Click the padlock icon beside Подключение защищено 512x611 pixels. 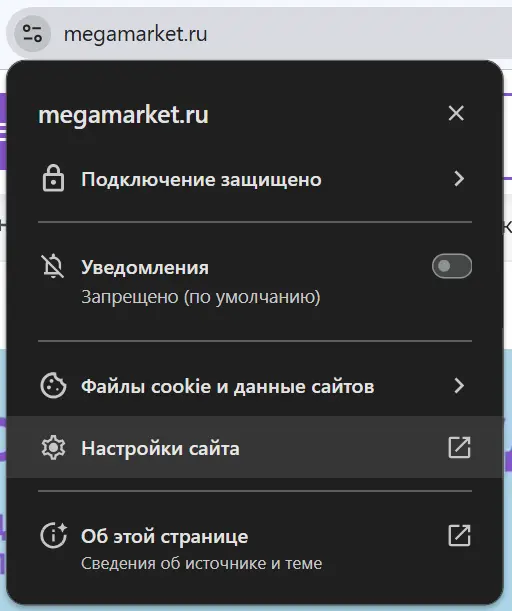[53, 178]
